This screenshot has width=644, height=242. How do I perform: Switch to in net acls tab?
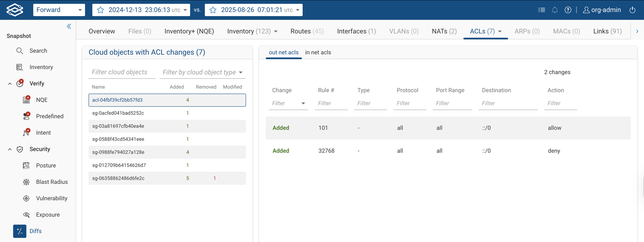(318, 53)
